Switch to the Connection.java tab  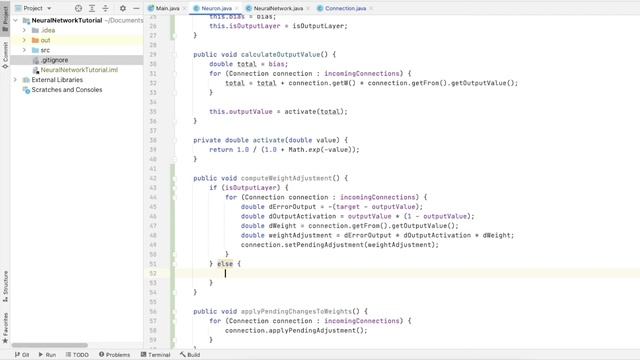tap(345, 8)
